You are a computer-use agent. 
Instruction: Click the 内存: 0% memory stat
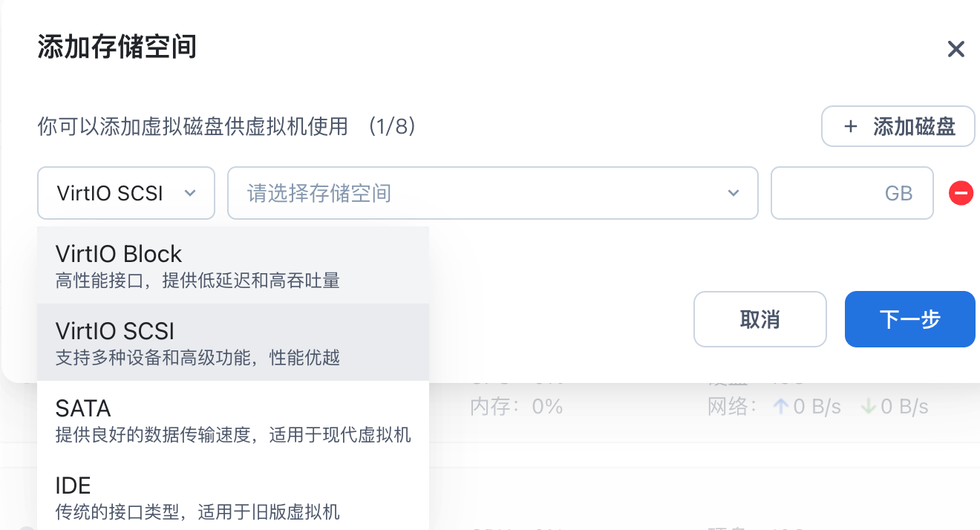tap(517, 407)
